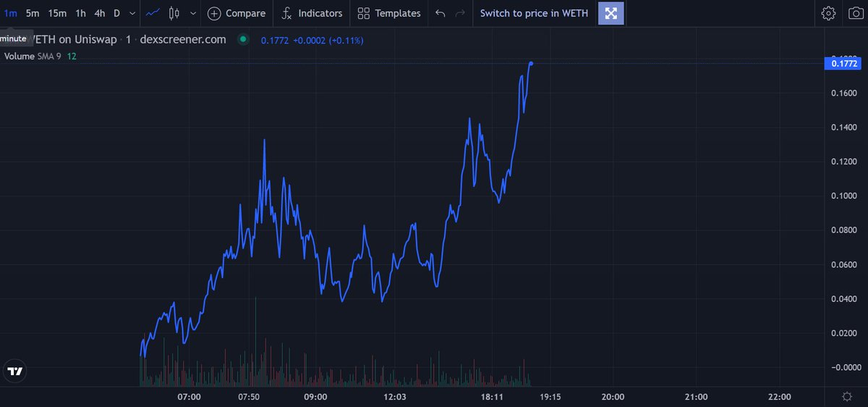This screenshot has height=407, width=868.
Task: Click the 21:00 time axis label
Action: [696, 397]
